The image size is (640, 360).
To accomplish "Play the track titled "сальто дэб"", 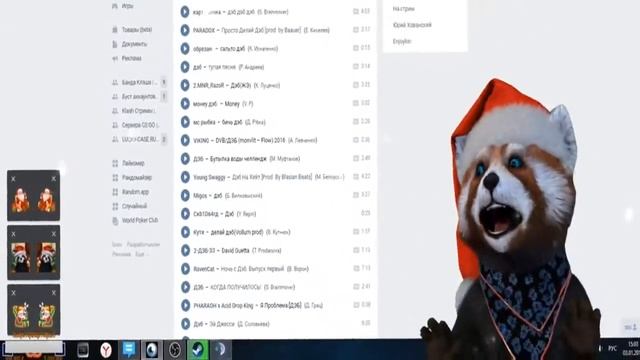I will 185,49.
